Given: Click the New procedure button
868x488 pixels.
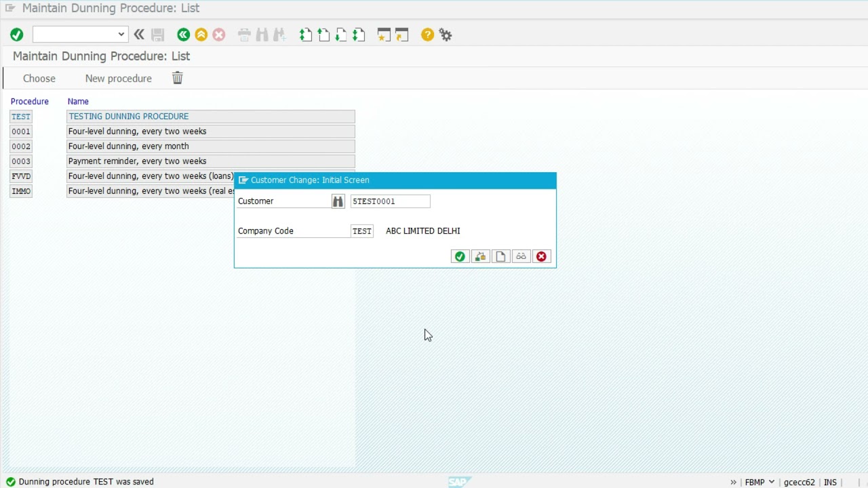Looking at the screenshot, I should pyautogui.click(x=119, y=79).
